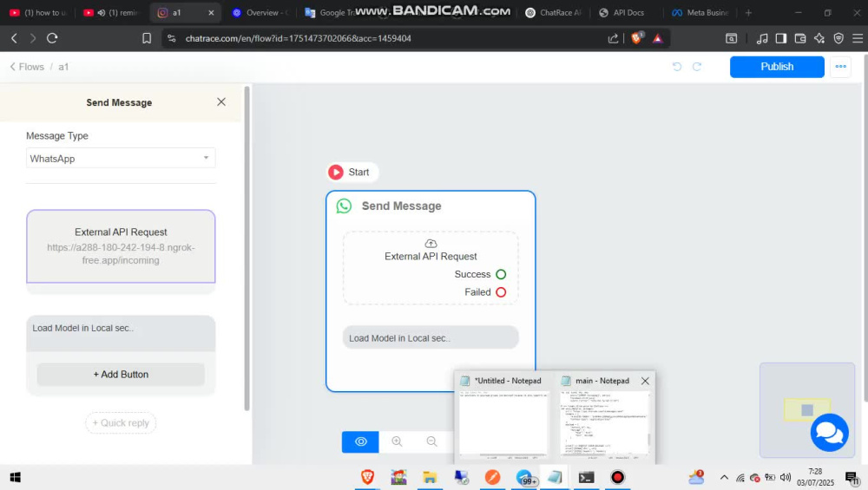Open the site information icon in address bar
Viewport: 868px width, 490px height.
[x=172, y=38]
